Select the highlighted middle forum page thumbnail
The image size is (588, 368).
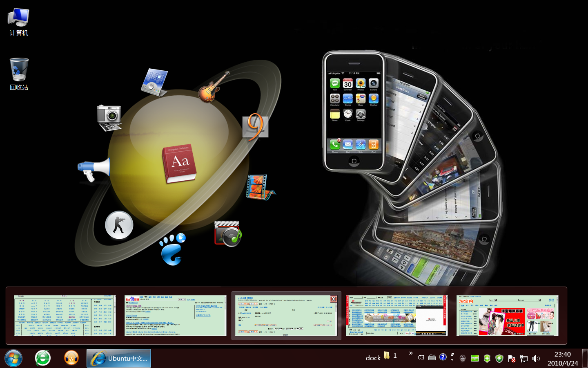pos(286,315)
